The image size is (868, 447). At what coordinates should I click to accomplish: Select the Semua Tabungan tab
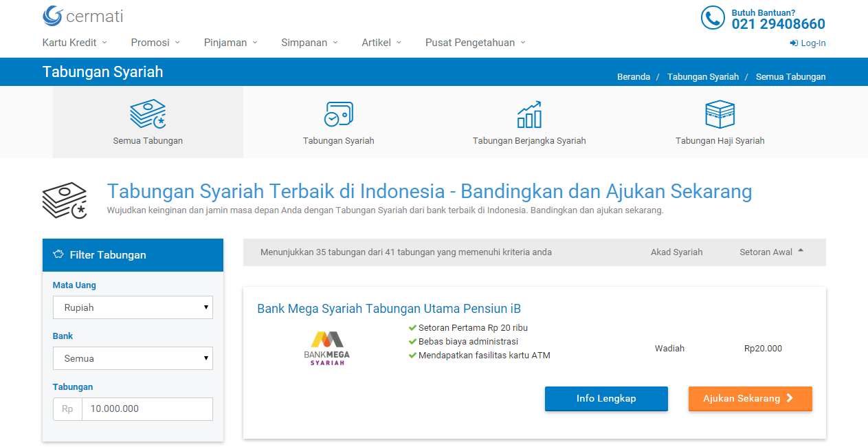pyautogui.click(x=148, y=122)
